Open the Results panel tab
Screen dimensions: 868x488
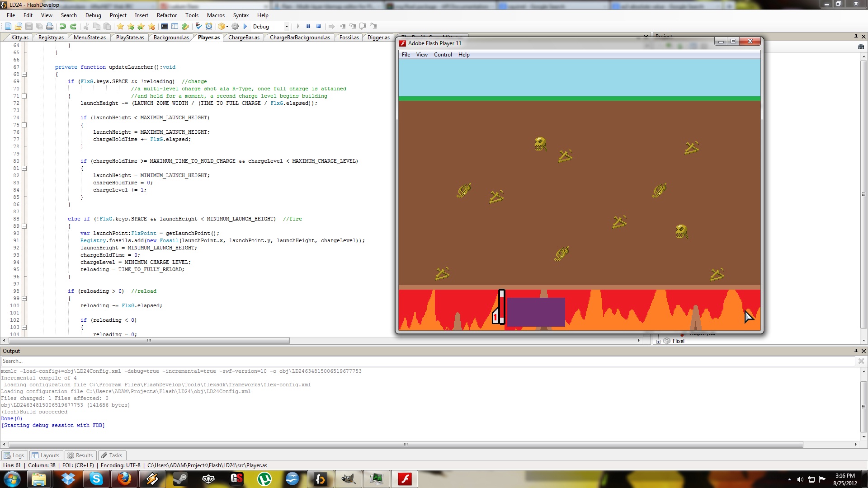80,455
